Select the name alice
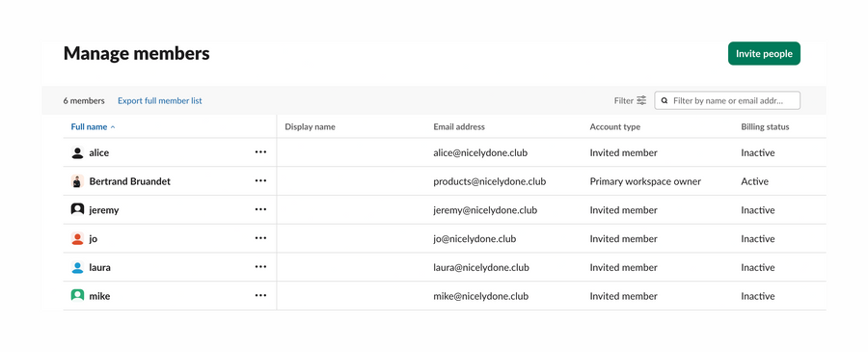Image resolution: width=868 pixels, height=352 pixels. [x=99, y=152]
